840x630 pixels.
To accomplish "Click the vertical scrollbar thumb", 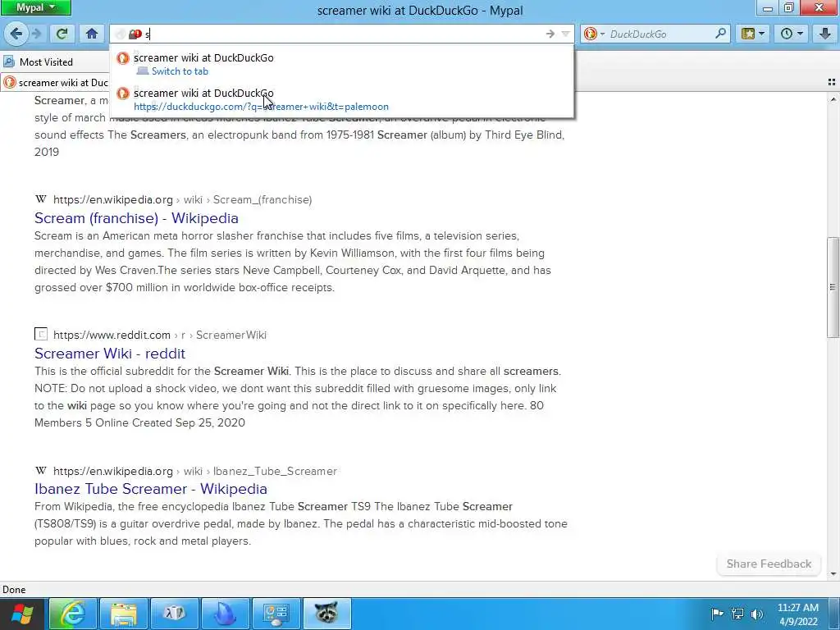I will click(x=833, y=286).
